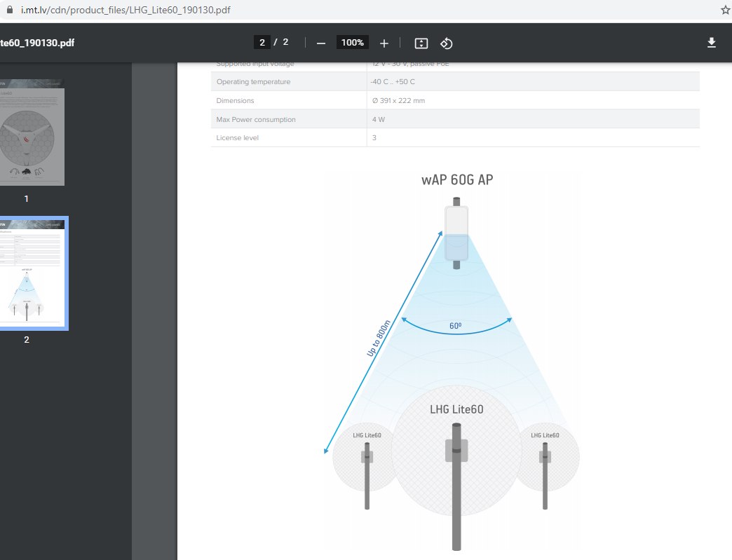Click the PDF file name title
This screenshot has width=732, height=560.
click(x=37, y=43)
